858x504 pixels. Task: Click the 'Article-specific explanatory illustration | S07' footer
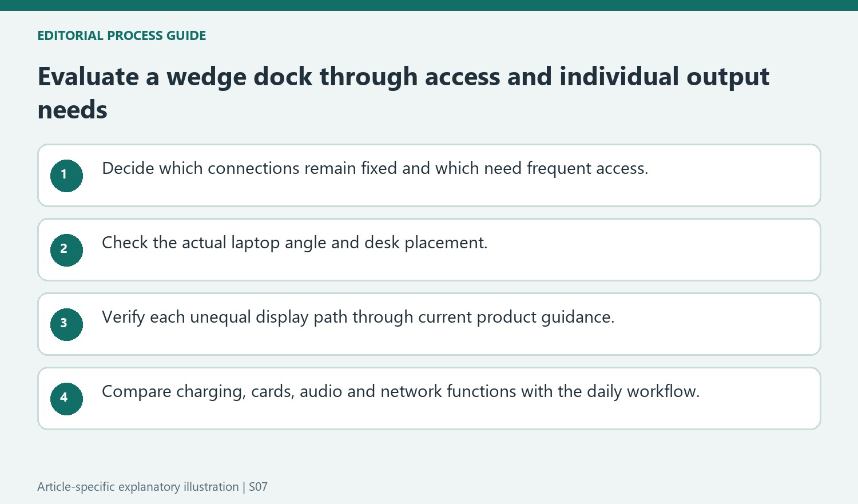tap(152, 487)
